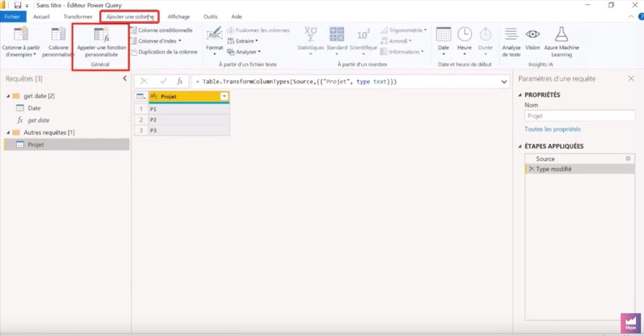Screen dimensions: 644x336
Task: Close the Paramètres d'une requête pane
Action: pyautogui.click(x=631, y=79)
